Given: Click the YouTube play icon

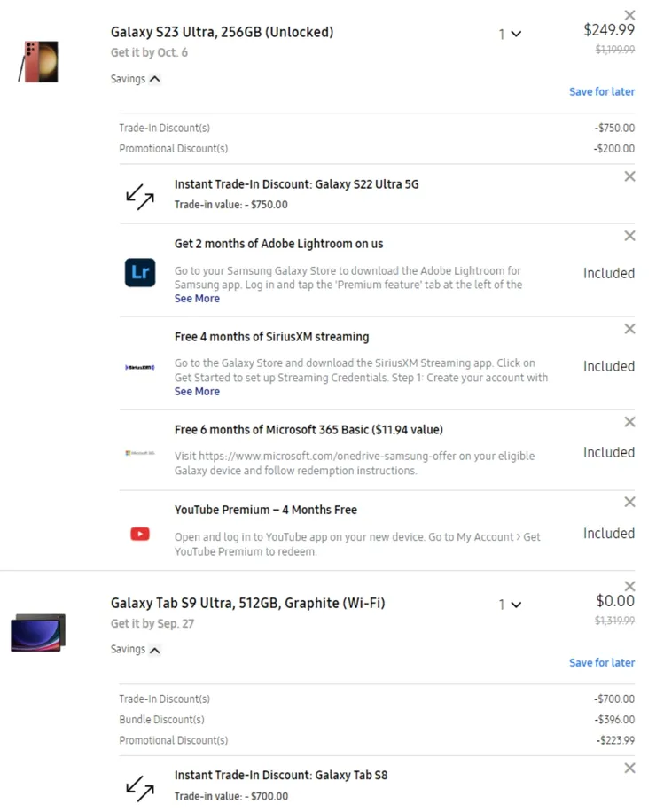Looking at the screenshot, I should point(140,534).
